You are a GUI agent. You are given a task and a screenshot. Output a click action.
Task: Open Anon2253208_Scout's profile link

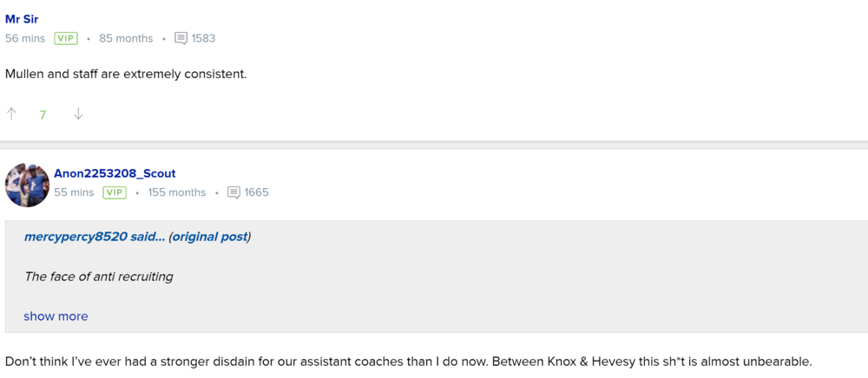115,173
